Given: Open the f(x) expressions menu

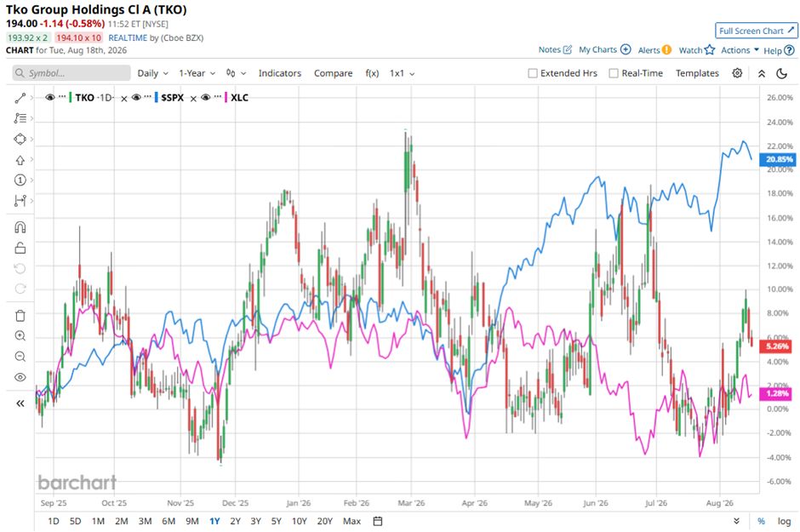Looking at the screenshot, I should [x=372, y=73].
